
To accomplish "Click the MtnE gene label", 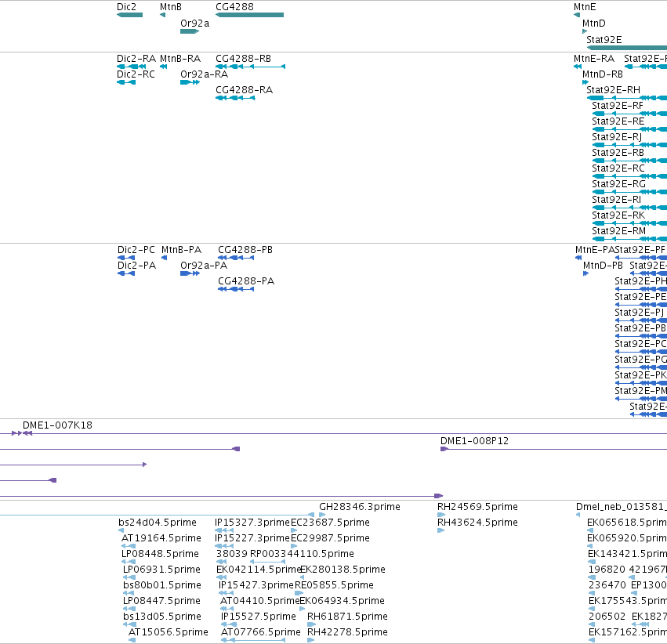I will point(585,7).
